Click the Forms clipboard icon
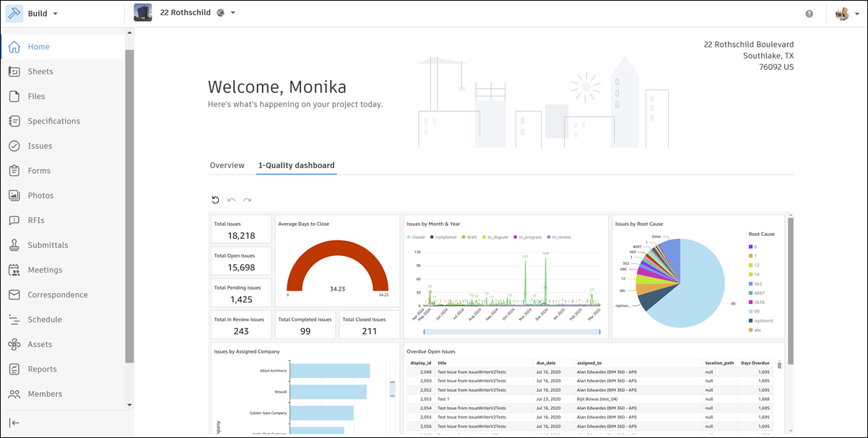868x438 pixels. 14,171
